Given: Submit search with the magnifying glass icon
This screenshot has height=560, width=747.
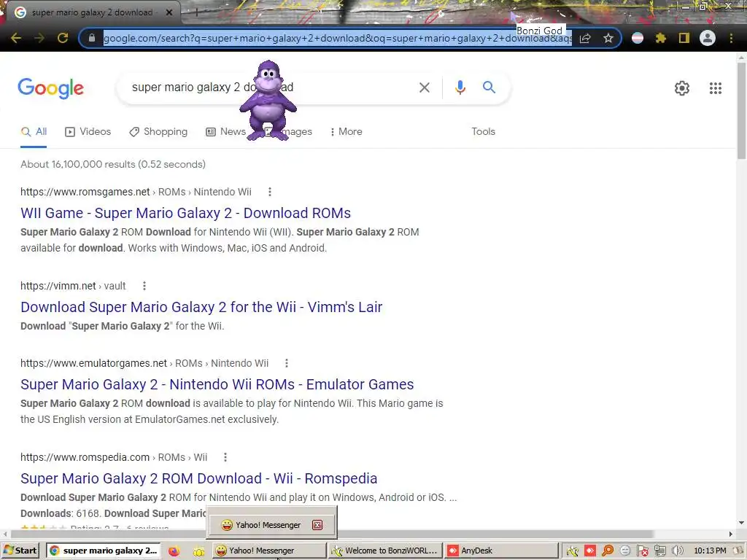Looking at the screenshot, I should point(489,87).
